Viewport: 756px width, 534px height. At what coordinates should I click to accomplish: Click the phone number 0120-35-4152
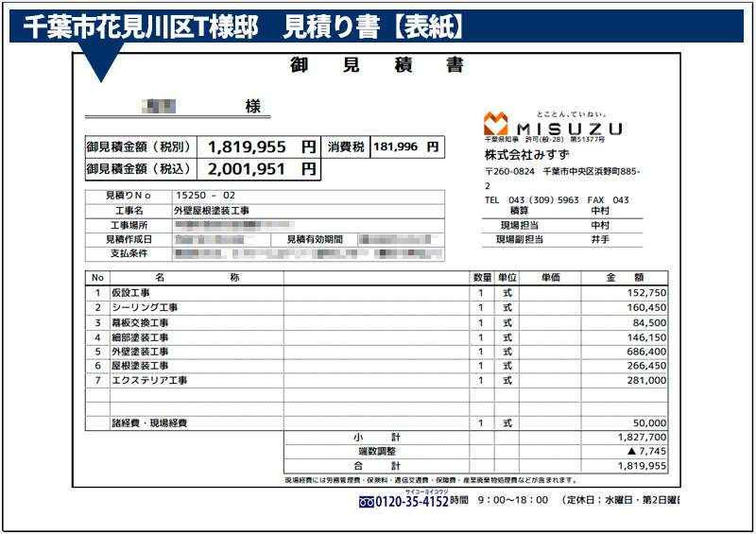coord(412,502)
